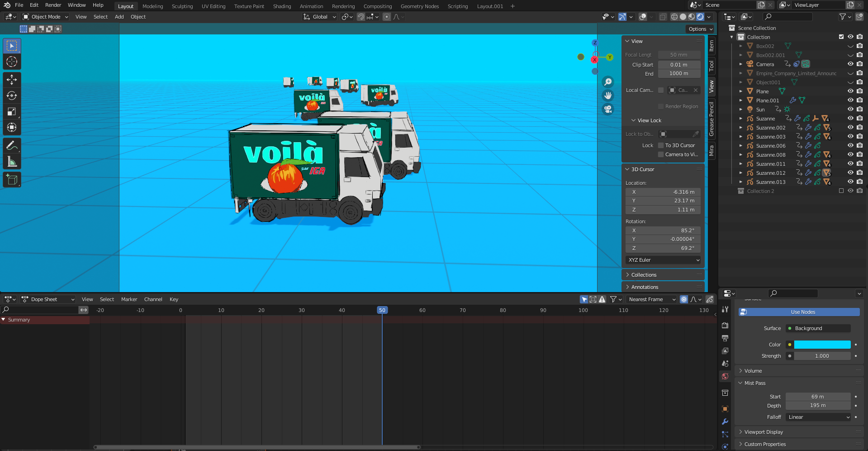868x451 pixels.
Task: Select the Add Cube tool
Action: 12,180
